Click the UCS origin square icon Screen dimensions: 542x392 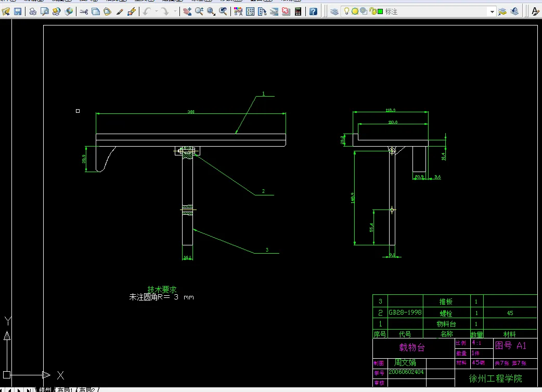[7, 375]
